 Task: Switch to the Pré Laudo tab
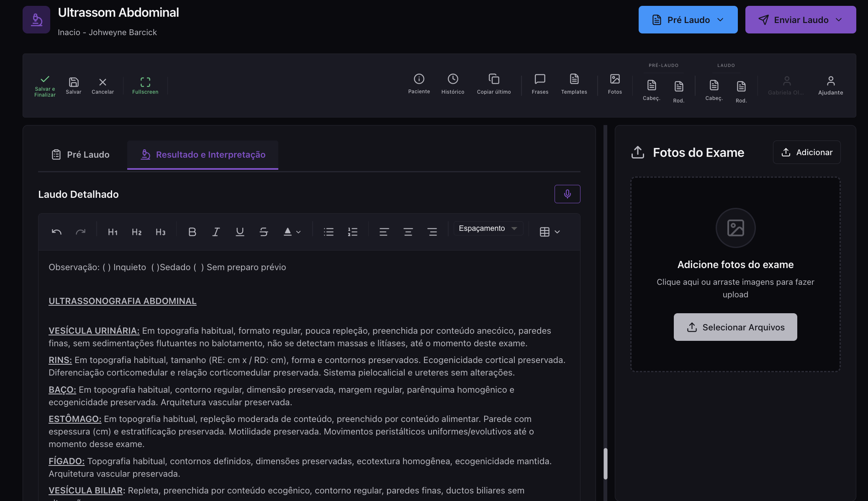tap(80, 155)
